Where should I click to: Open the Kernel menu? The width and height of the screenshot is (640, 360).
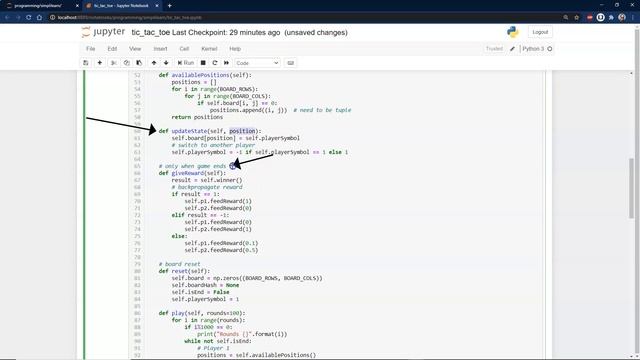(209, 49)
